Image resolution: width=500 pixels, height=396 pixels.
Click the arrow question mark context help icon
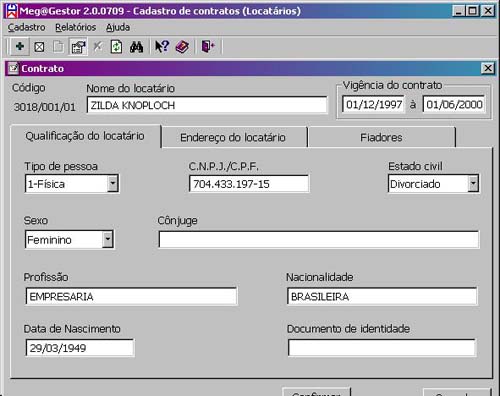tap(162, 46)
